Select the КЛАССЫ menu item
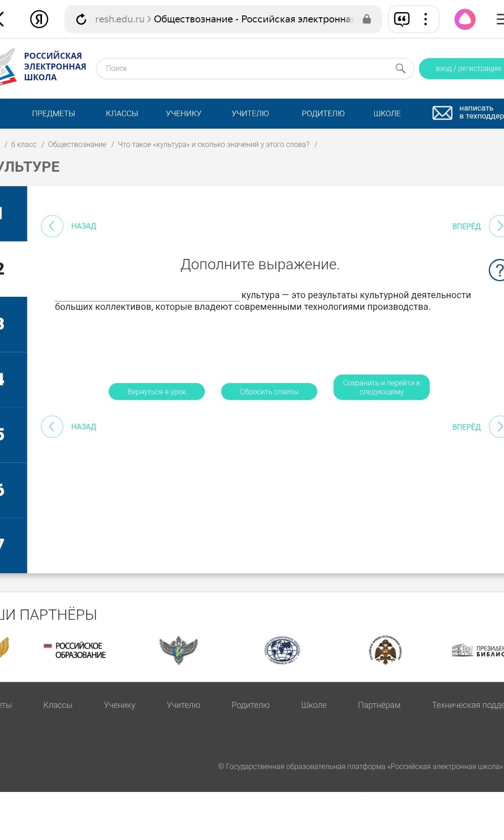 tap(122, 113)
